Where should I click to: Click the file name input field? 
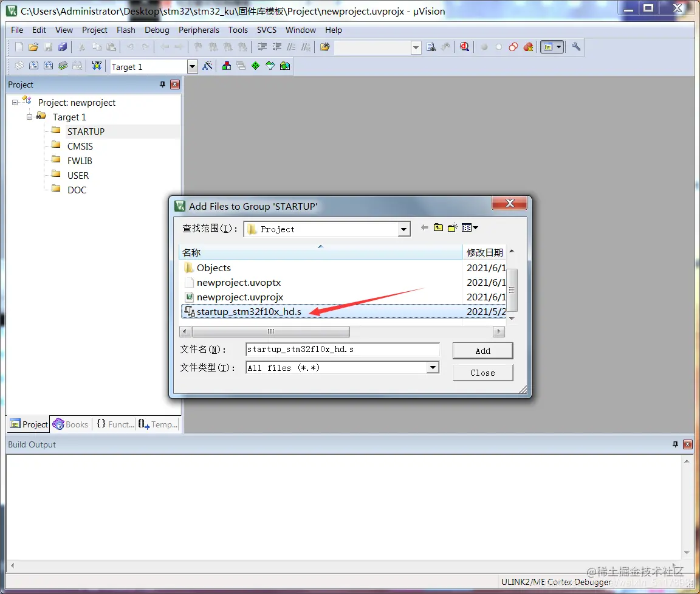click(343, 349)
